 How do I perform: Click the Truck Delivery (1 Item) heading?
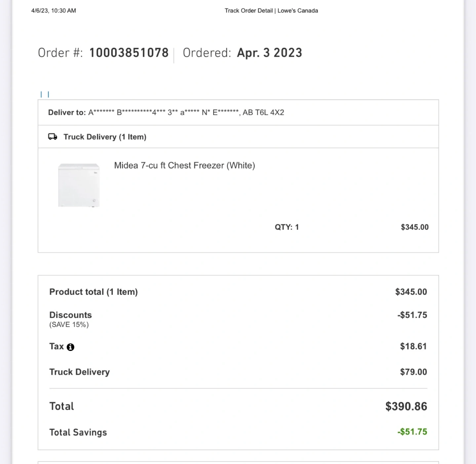click(105, 137)
